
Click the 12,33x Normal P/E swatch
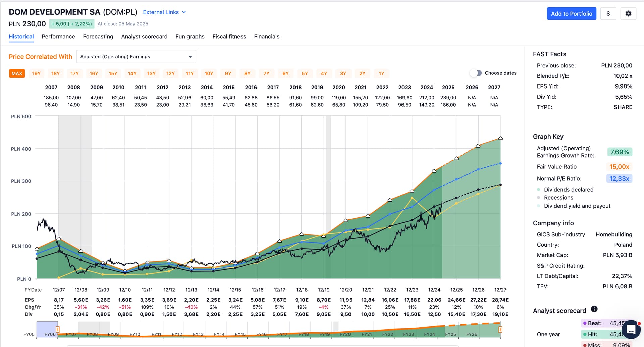[619, 179]
